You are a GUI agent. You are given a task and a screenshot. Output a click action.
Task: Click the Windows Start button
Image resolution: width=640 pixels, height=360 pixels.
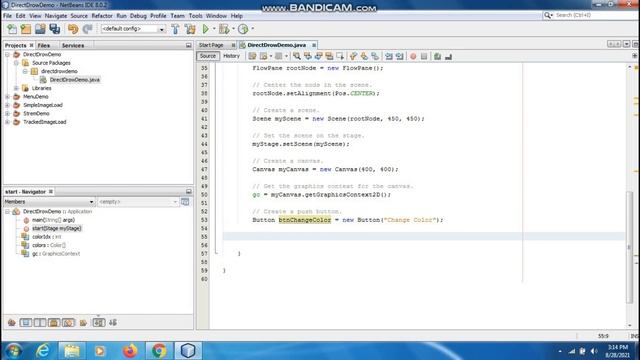[x=14, y=351]
